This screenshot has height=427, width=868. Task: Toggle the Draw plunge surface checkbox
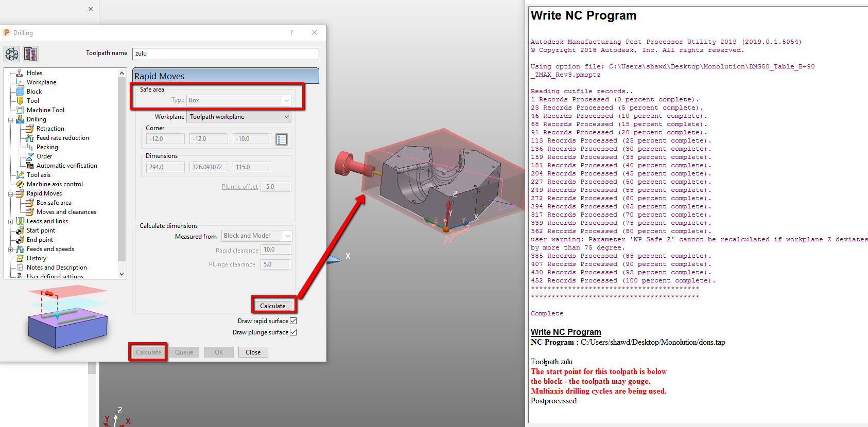click(x=293, y=332)
